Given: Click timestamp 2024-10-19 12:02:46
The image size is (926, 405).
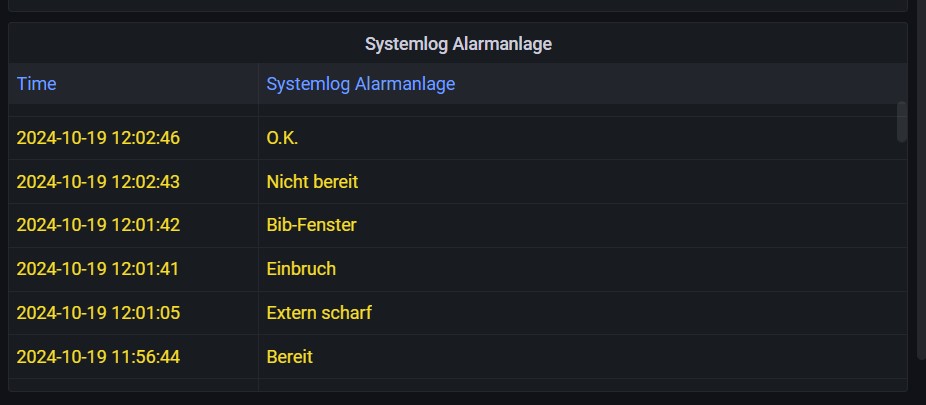Looking at the screenshot, I should coord(98,138).
